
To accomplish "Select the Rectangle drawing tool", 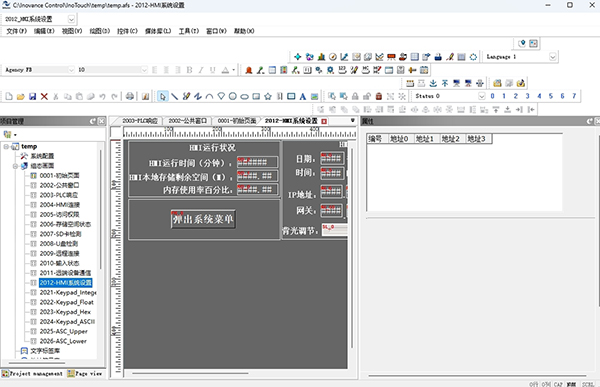I will 256,96.
